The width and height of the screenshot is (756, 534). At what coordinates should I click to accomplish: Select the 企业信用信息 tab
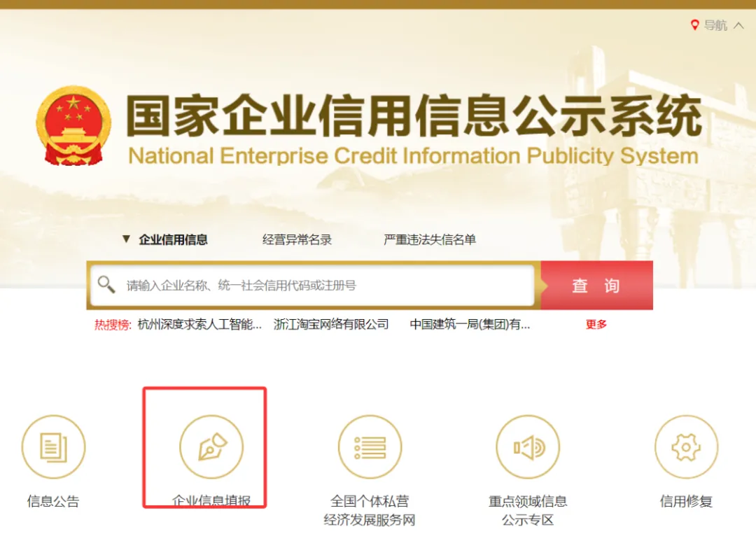pos(173,239)
